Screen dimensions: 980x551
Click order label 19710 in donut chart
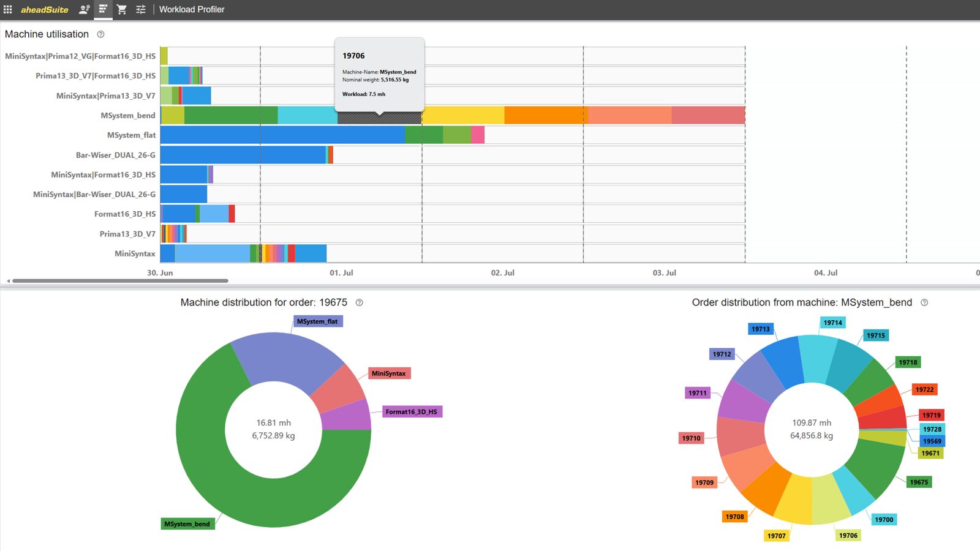pyautogui.click(x=692, y=438)
